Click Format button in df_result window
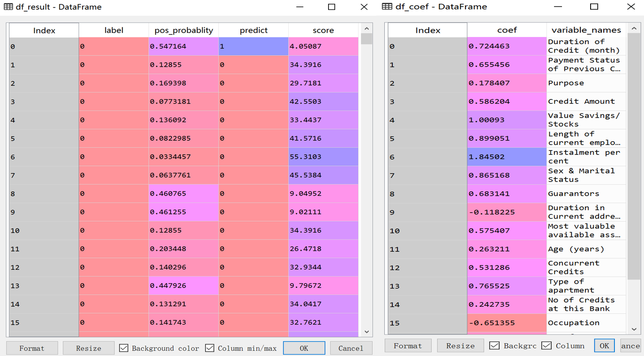 coord(32,348)
